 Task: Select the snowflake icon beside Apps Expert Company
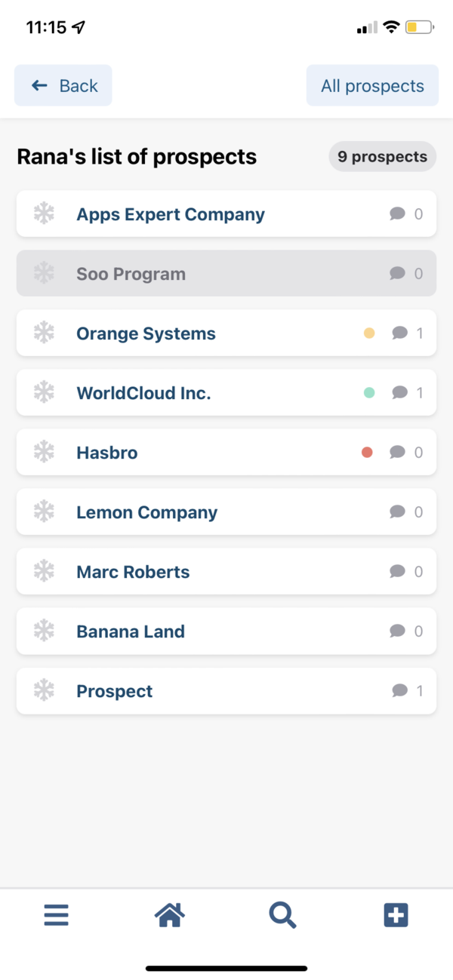pos(43,214)
